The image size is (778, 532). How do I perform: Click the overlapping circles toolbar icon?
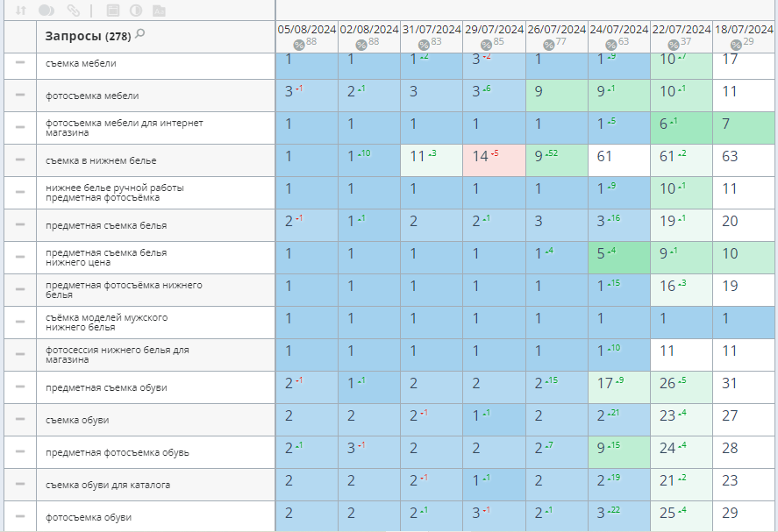tap(46, 11)
